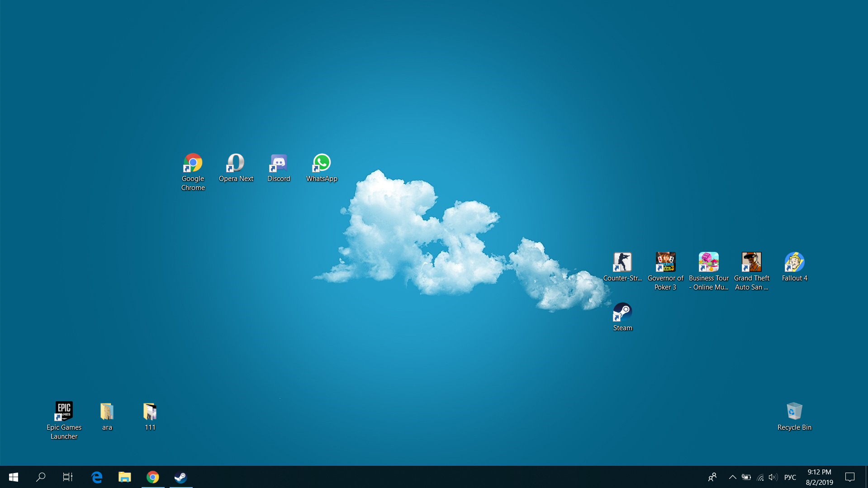Select the folder named ara

107,417
